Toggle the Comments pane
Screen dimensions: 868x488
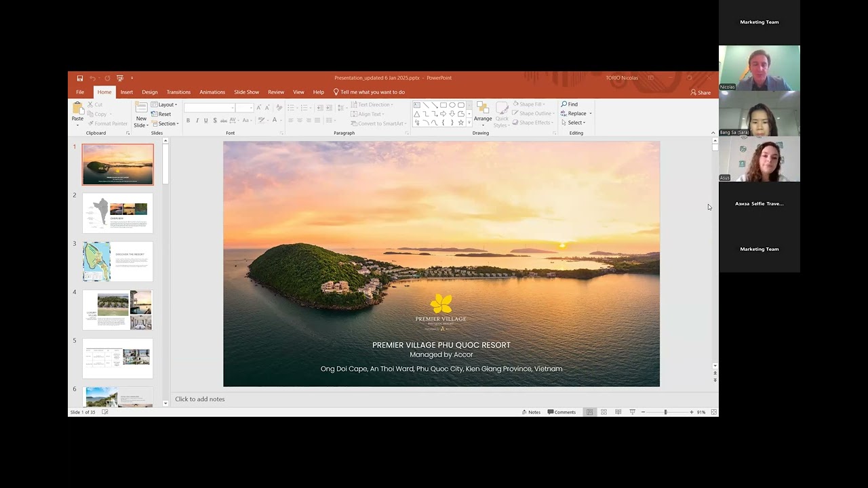click(x=562, y=412)
